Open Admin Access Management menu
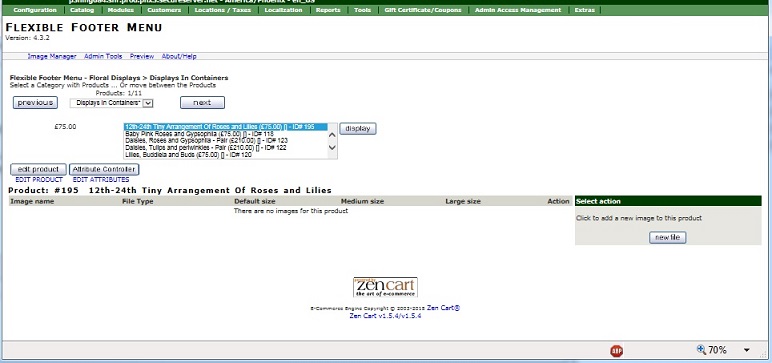 coord(517,10)
